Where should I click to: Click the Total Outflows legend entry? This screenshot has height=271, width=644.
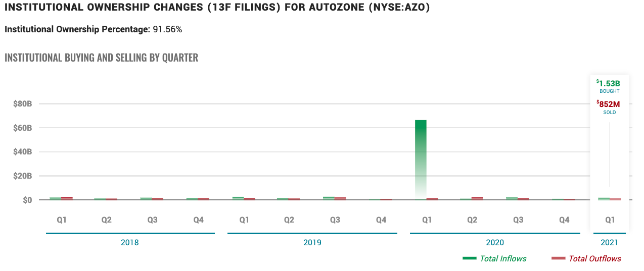pos(586,258)
